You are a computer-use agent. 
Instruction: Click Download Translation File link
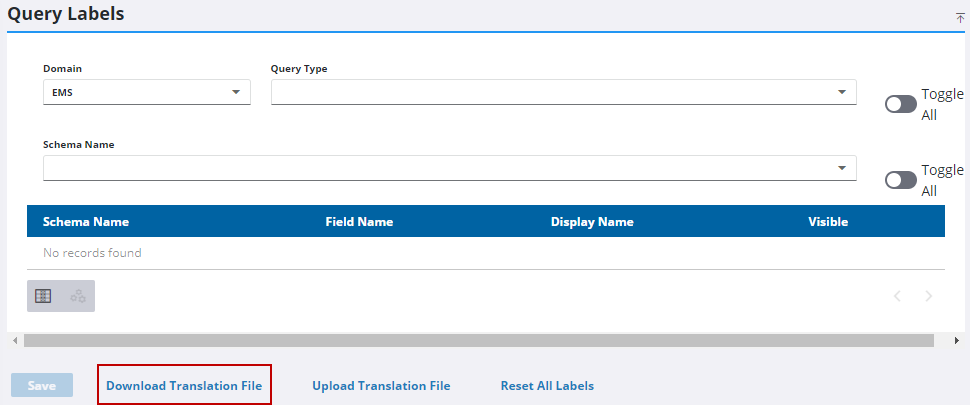(x=184, y=386)
